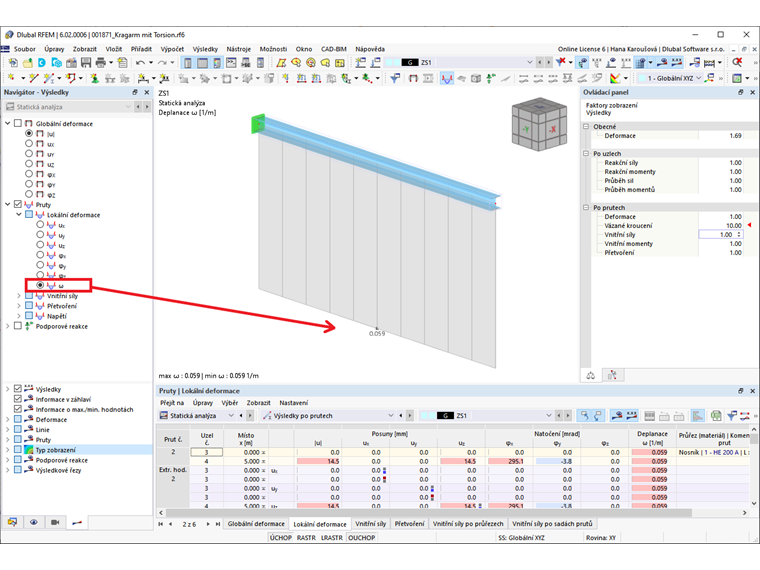
Task: Toggle the OUCHOP status bar button
Action: (362, 538)
